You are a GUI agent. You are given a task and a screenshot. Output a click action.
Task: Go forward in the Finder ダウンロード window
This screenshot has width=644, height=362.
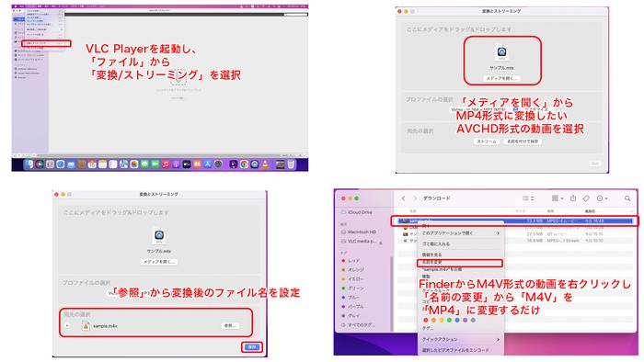pyautogui.click(x=415, y=198)
